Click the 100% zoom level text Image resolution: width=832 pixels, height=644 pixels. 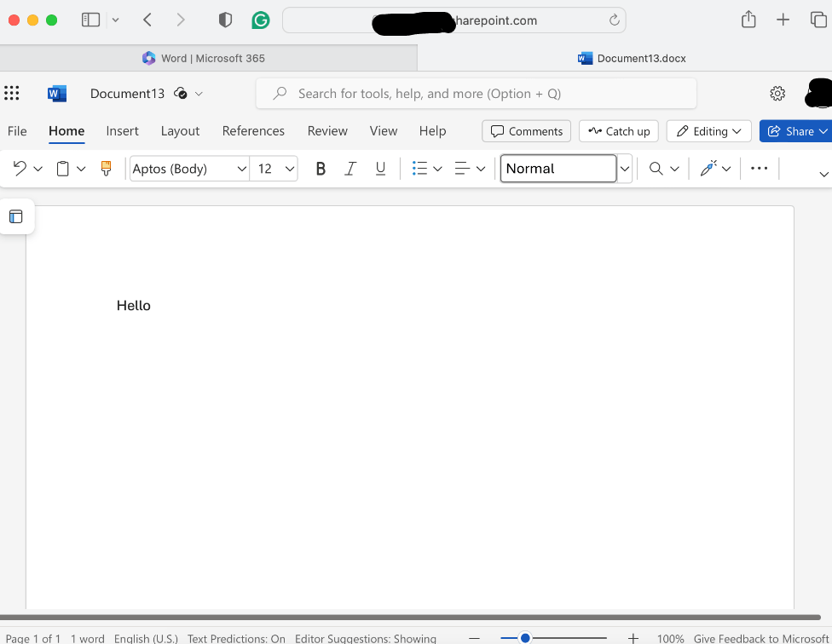point(670,639)
